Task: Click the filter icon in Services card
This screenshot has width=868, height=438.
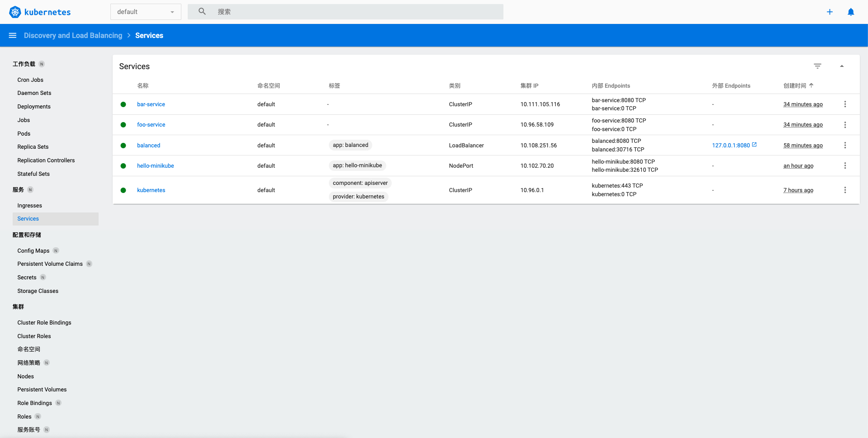Action: 817,66
